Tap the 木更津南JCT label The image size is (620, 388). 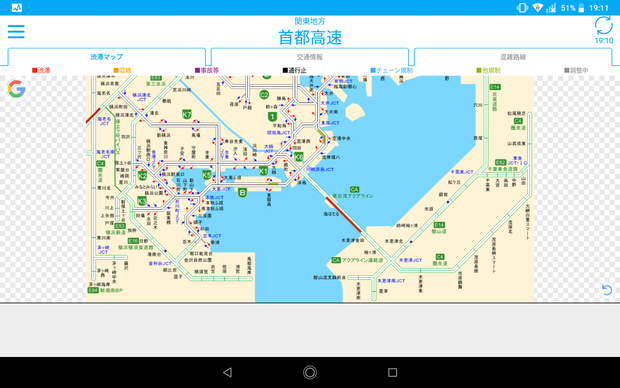tap(391, 280)
